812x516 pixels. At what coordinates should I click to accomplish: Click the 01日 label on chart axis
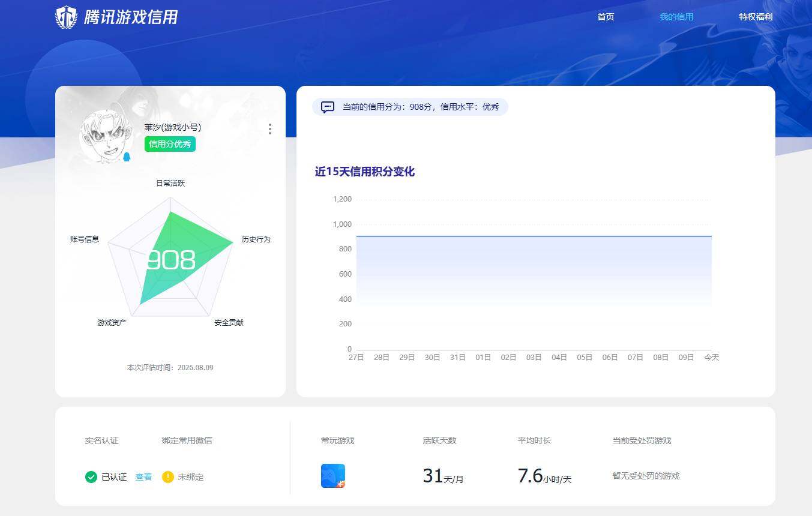tap(483, 357)
